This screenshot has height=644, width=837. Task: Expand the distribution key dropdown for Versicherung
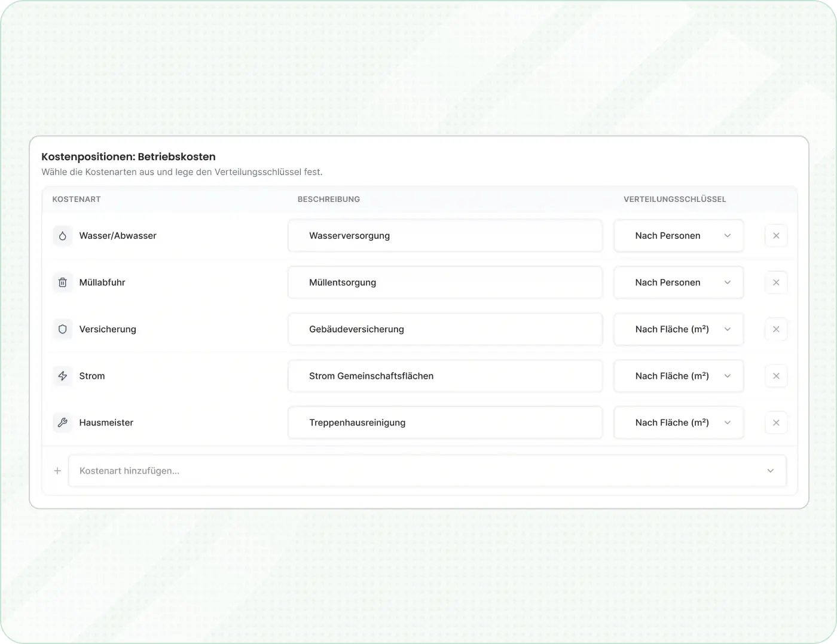tap(679, 329)
